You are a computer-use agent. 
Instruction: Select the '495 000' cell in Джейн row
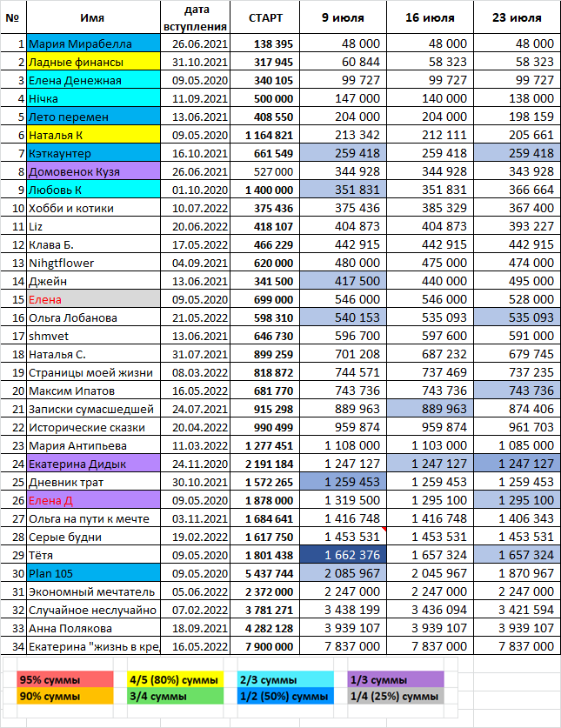coord(517,281)
